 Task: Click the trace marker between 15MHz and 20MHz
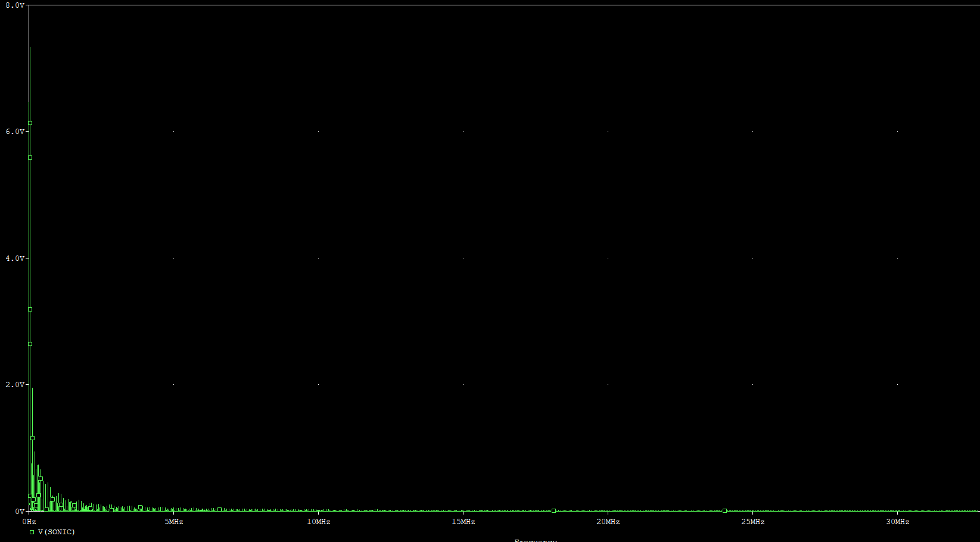pyautogui.click(x=553, y=511)
